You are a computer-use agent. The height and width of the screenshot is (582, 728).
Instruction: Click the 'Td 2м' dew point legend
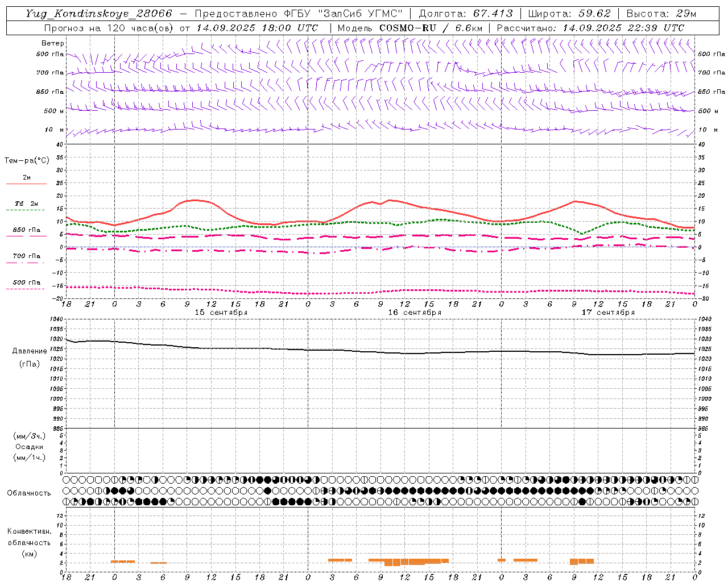click(x=27, y=203)
